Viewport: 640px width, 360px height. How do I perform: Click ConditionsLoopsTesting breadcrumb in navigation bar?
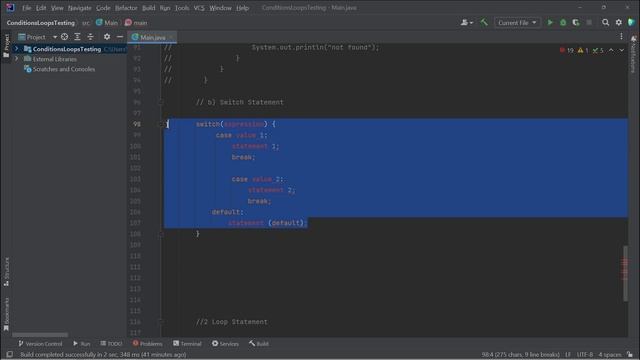(x=41, y=23)
